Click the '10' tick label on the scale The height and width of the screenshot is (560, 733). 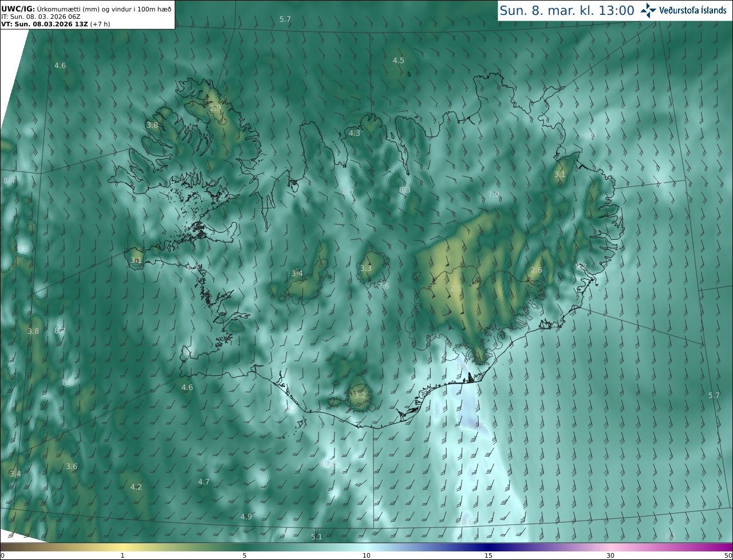(366, 555)
